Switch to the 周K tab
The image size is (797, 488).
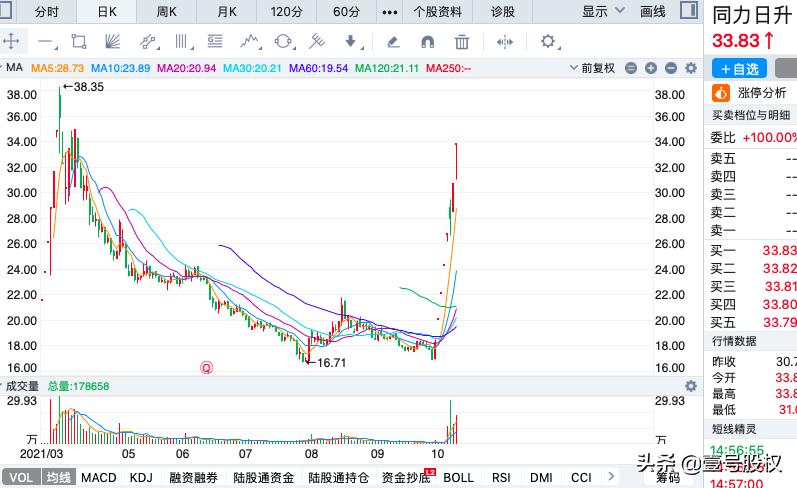coord(167,12)
